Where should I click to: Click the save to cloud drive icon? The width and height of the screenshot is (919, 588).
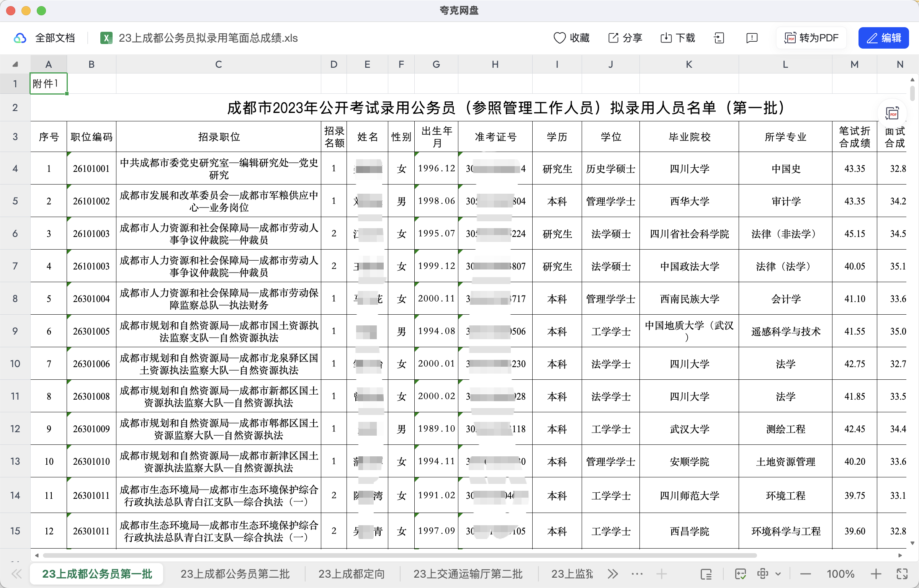(x=720, y=38)
